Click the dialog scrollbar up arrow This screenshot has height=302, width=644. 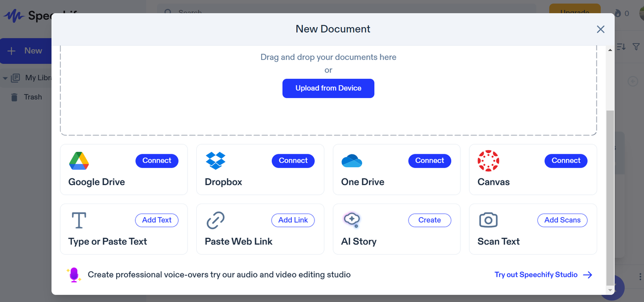[611, 49]
